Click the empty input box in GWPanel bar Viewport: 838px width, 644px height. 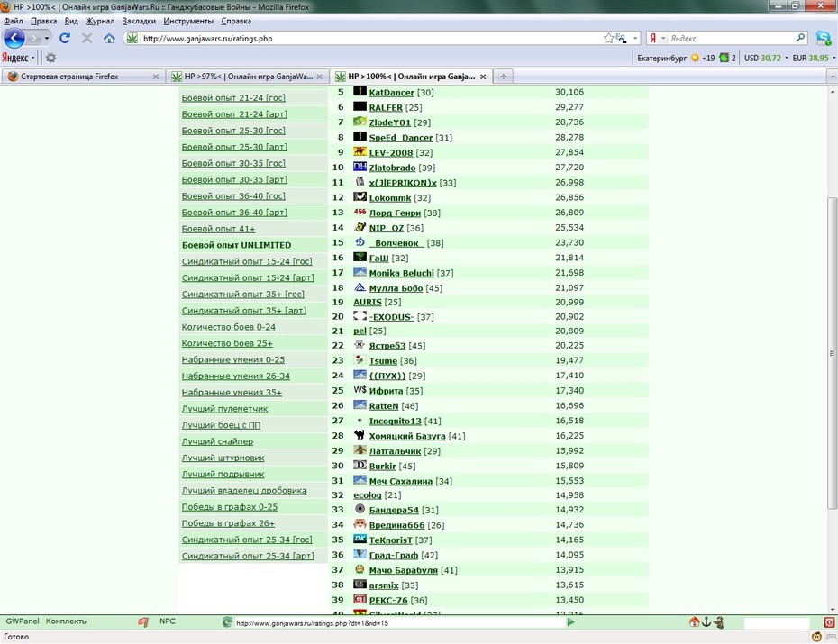tap(777, 622)
